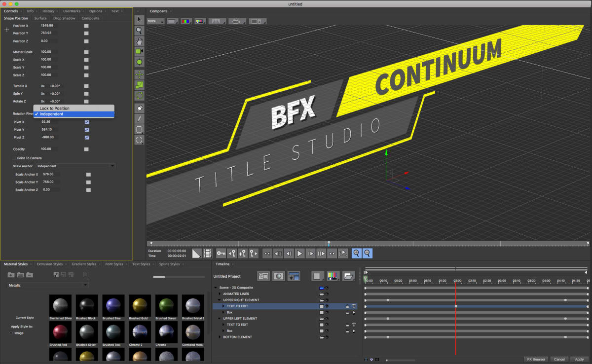Open the 100% zoom dropdown
Viewport: 592px width, 364px height.
[155, 21]
